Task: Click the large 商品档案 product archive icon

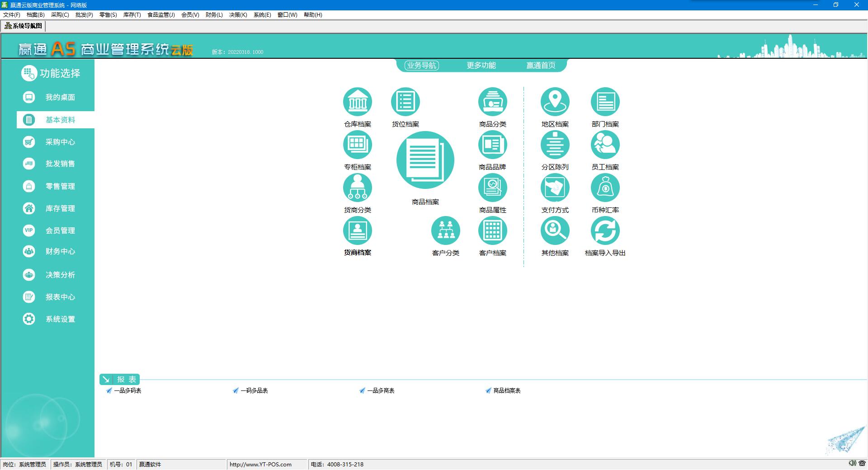Action: pyautogui.click(x=425, y=160)
